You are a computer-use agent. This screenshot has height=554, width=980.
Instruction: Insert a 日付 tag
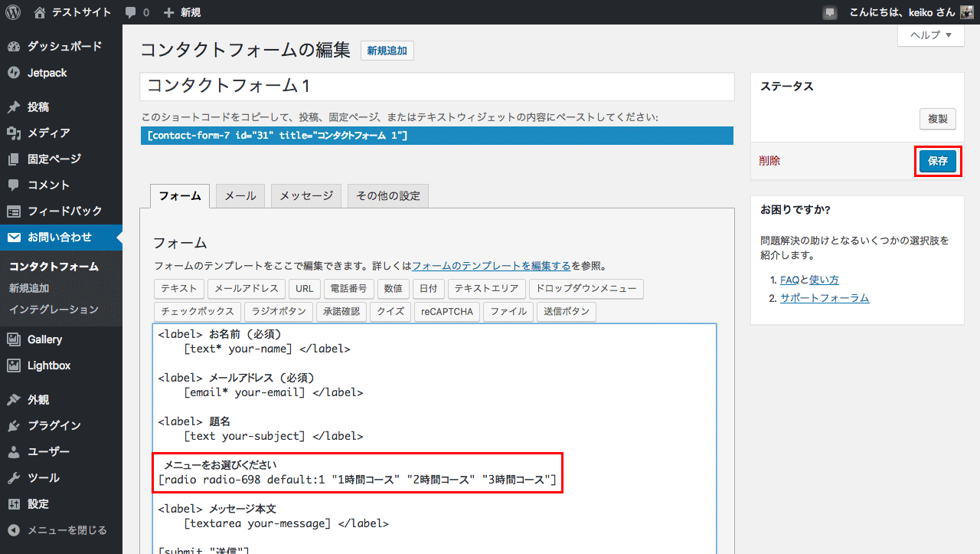(429, 289)
